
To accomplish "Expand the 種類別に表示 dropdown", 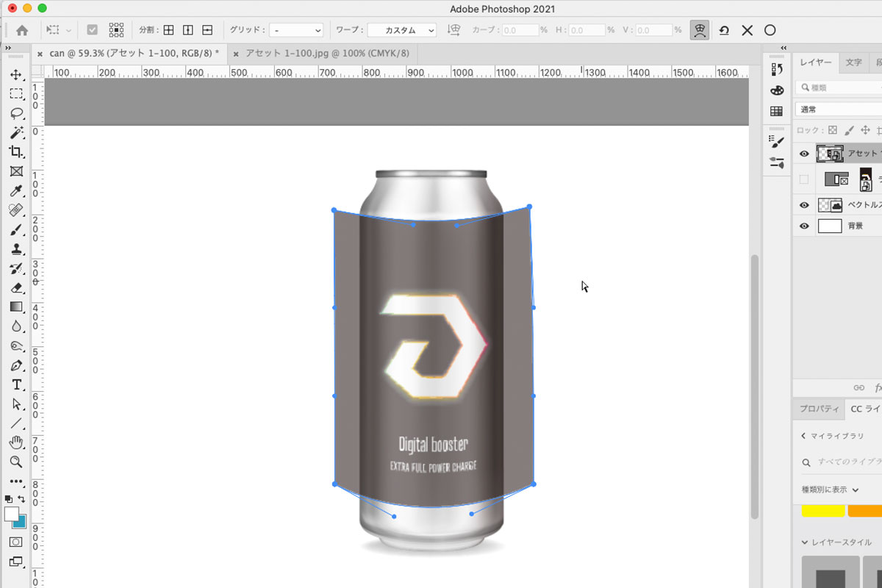I will [x=831, y=490].
